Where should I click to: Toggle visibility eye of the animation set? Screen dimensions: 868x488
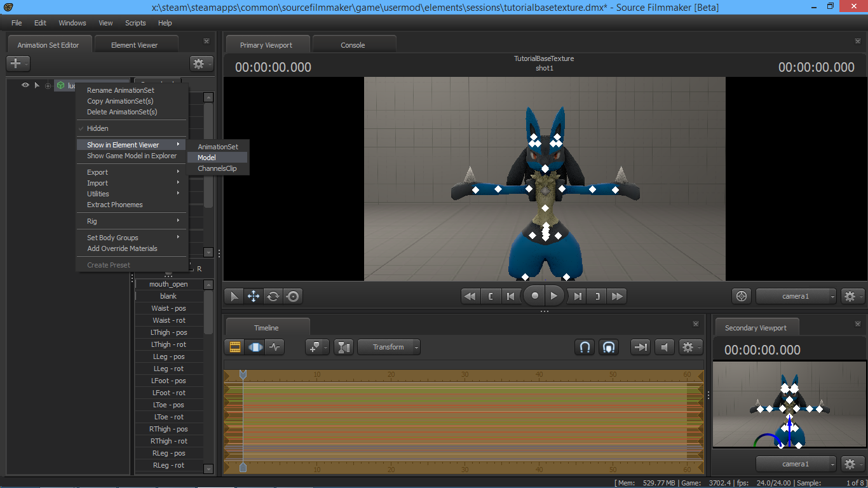[25, 85]
